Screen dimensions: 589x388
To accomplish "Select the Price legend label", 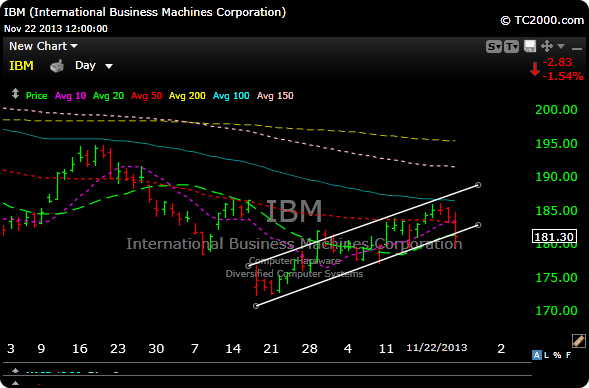I will [36, 96].
